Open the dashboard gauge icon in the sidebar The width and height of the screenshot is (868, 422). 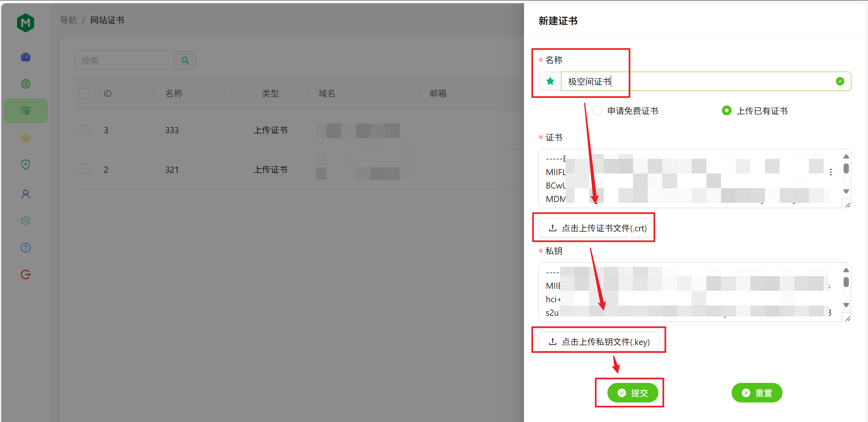click(25, 57)
